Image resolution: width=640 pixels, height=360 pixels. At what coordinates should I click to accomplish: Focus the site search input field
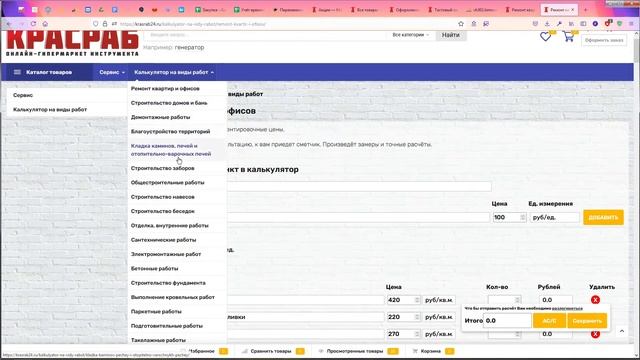[265, 35]
